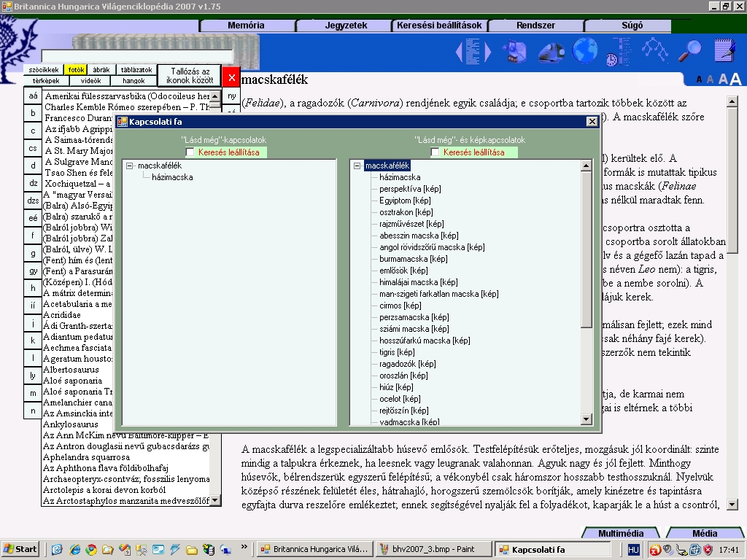The width and height of the screenshot is (747, 560).
Task: Click the magnifying glass search icon
Action: point(689,50)
